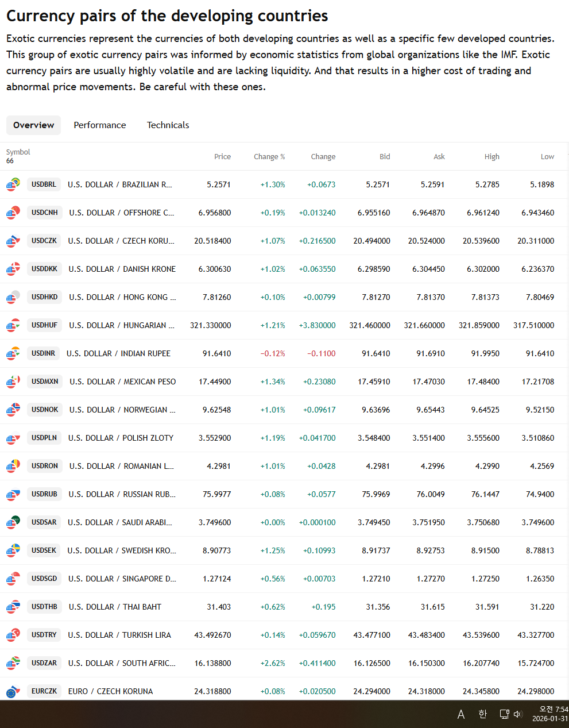Click the USDZAR flag pair icon

(13, 663)
